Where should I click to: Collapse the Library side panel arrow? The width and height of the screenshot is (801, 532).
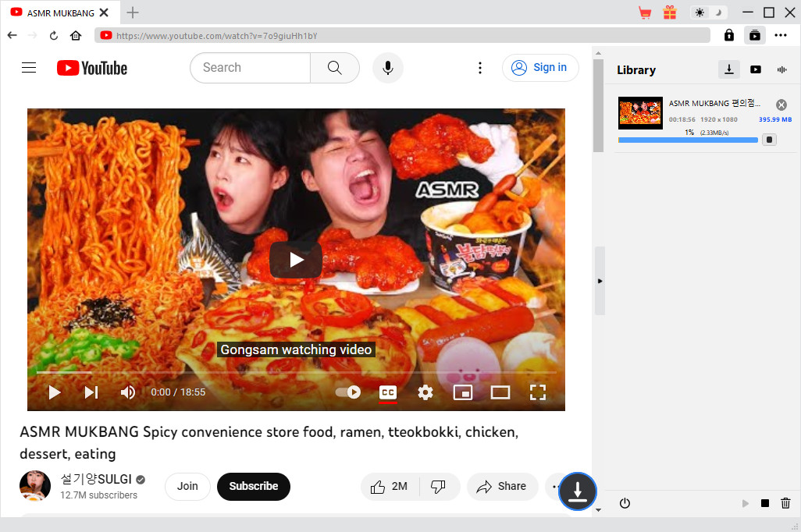click(600, 281)
